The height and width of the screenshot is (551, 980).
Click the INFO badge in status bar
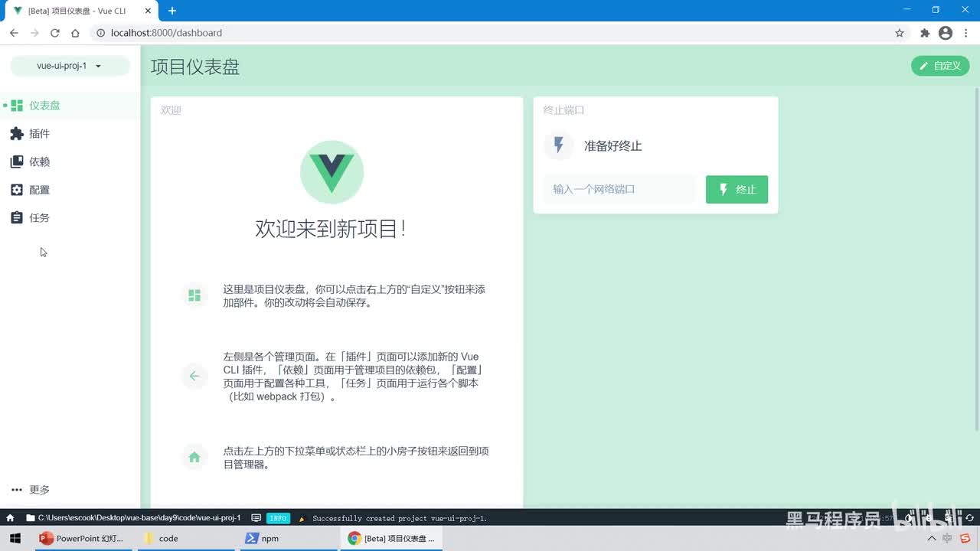coord(279,518)
